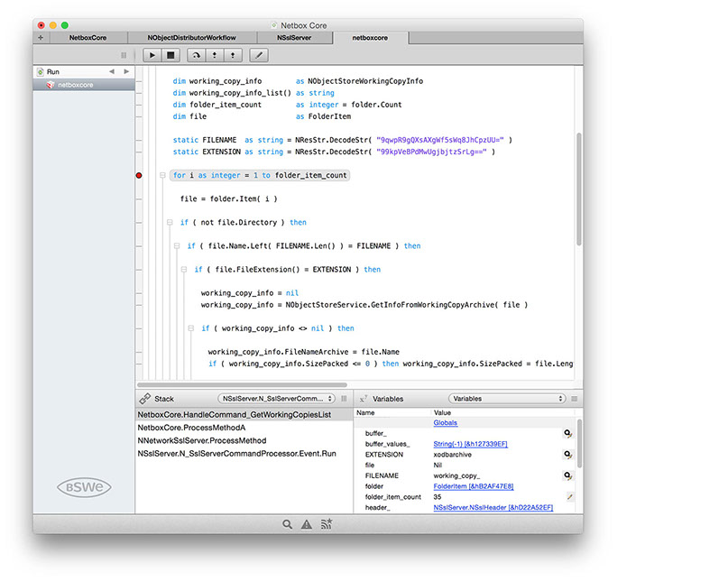
Task: Add a new tab with plus button
Action: click(40, 38)
